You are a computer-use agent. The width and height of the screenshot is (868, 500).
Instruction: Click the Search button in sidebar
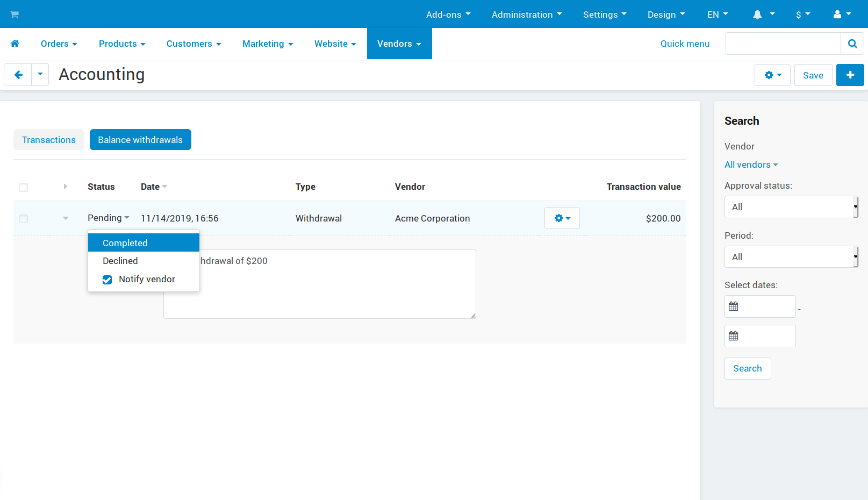[x=748, y=368]
